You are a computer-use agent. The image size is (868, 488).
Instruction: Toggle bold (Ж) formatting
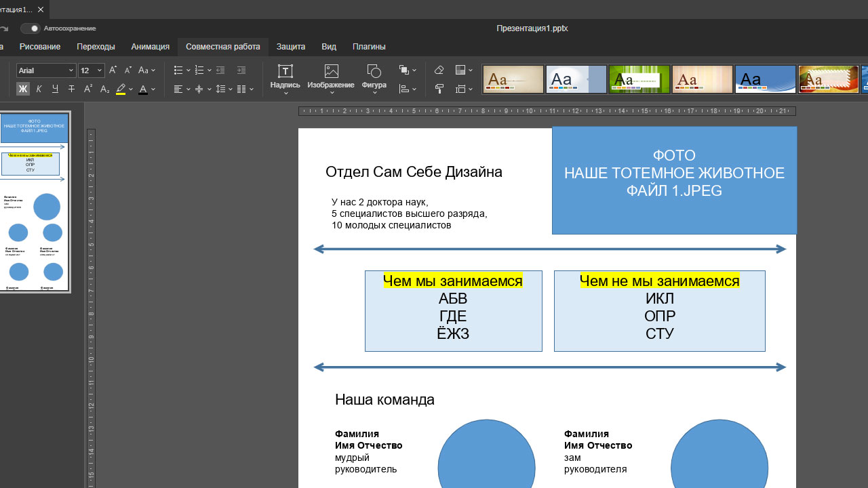(x=22, y=89)
